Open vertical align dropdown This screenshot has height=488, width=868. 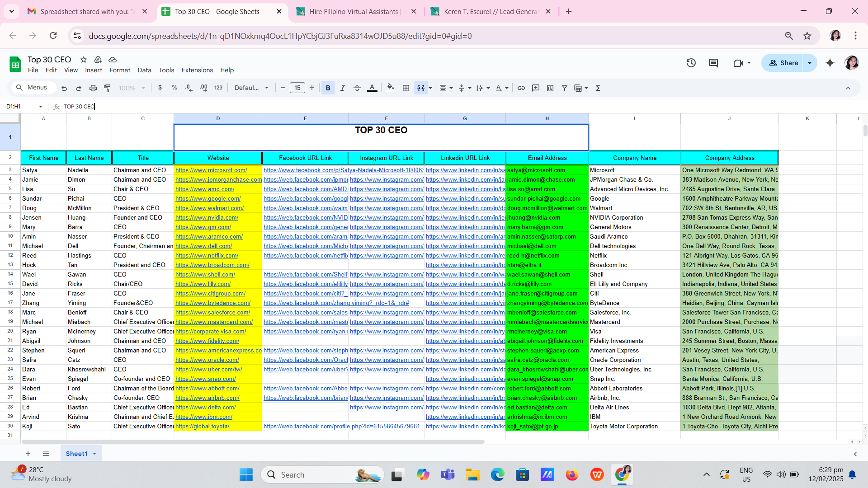click(465, 88)
